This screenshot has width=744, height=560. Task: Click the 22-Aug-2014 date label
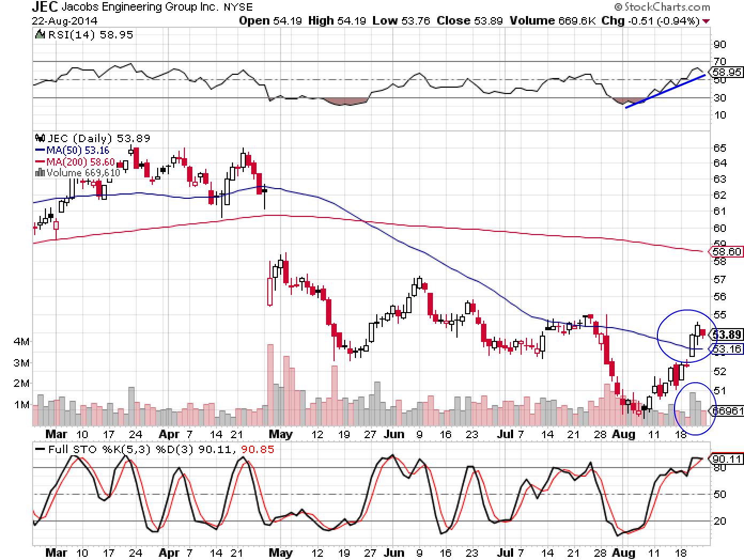(65, 21)
